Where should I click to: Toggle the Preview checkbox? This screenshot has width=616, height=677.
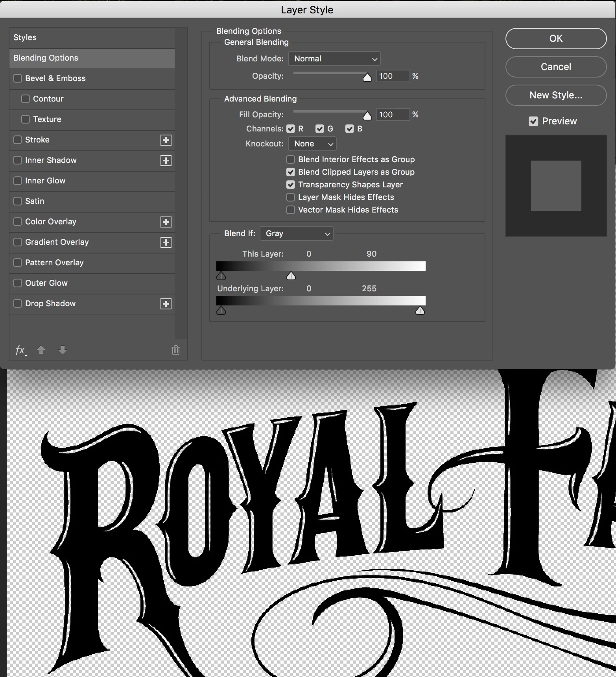click(533, 121)
